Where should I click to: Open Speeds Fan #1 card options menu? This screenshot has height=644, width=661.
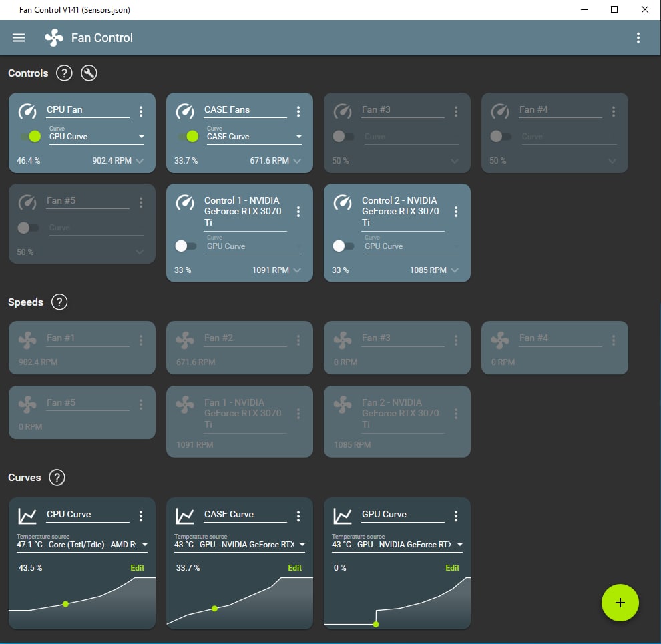coord(141,340)
